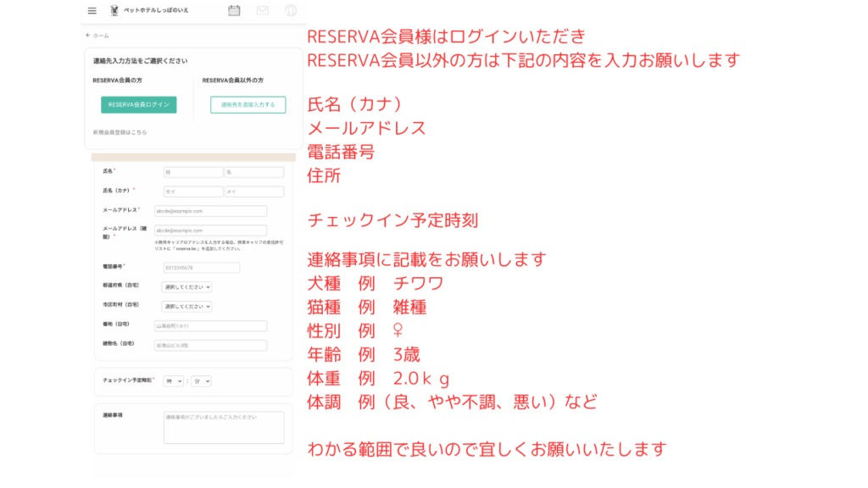Focus the セイ kana last name field
The width and height of the screenshot is (868, 488).
point(192,191)
